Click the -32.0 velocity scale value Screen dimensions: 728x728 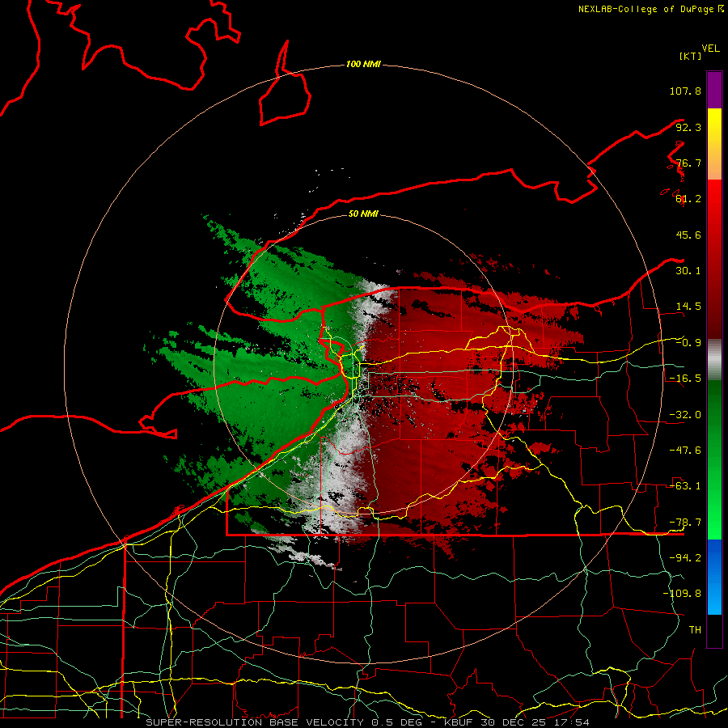click(x=685, y=415)
